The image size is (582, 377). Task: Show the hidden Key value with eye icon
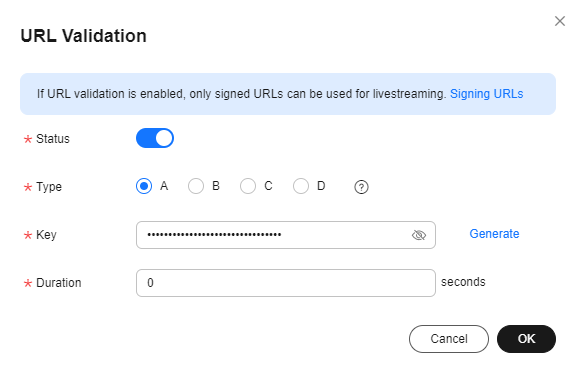click(419, 235)
